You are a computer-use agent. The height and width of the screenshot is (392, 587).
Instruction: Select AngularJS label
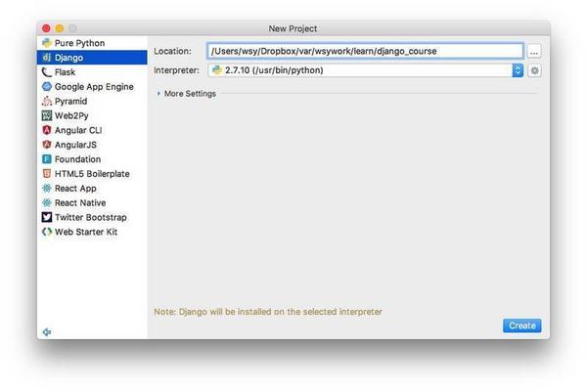[x=75, y=145]
